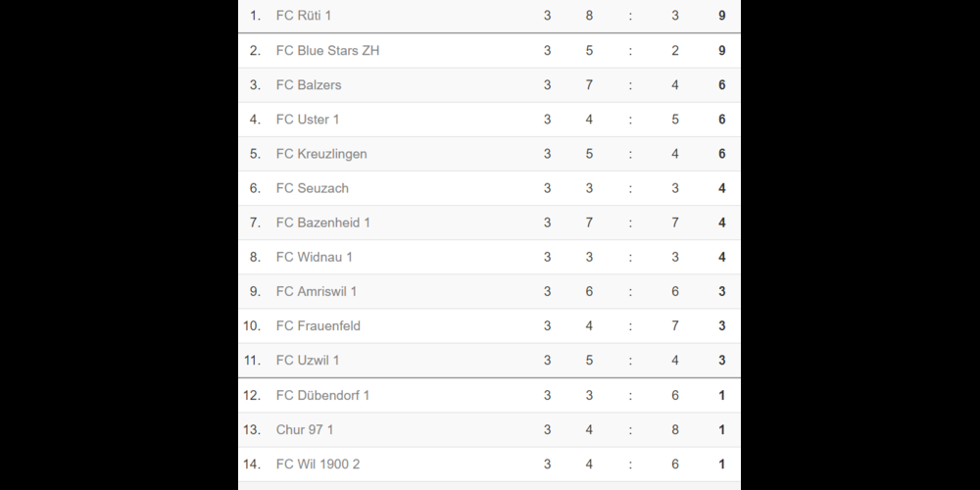Select the FC Dübendorf 1 team name

(322, 395)
